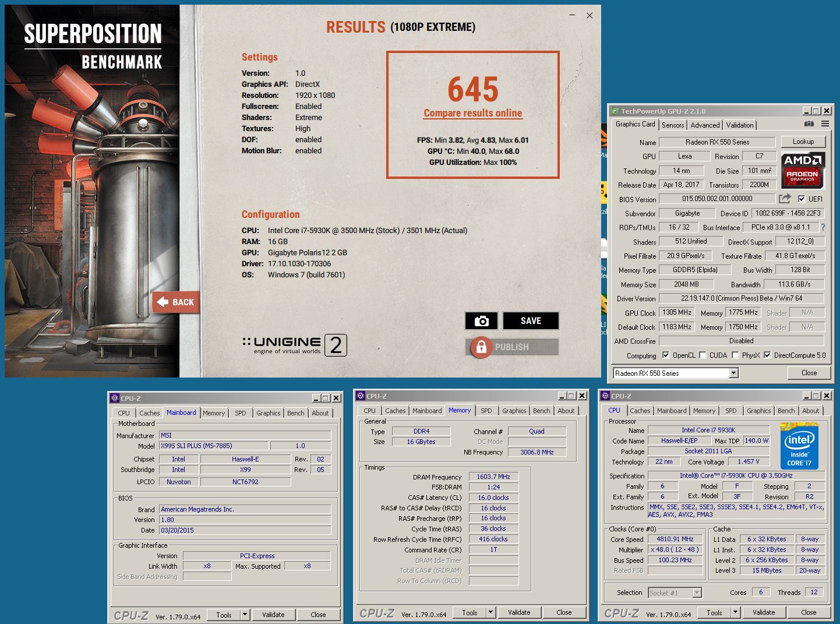Screen dimensions: 840x624
Task: Open Caches tab in CPU-Z CPU window
Action: tap(640, 411)
